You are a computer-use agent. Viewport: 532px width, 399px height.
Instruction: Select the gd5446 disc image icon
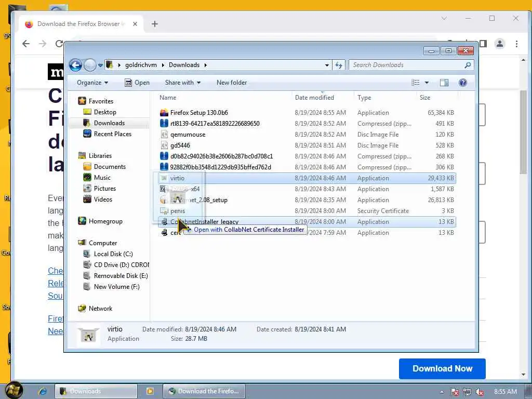point(164,145)
